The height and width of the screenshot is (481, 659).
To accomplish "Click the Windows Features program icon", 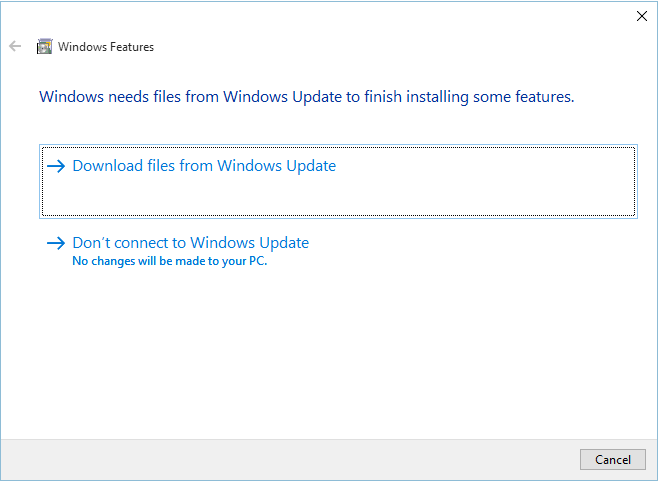I will click(45, 46).
